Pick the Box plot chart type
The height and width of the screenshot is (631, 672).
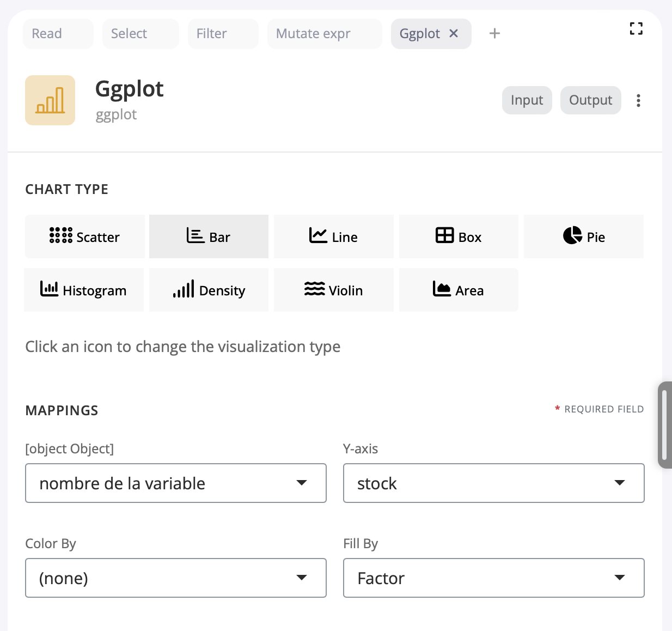click(x=459, y=236)
